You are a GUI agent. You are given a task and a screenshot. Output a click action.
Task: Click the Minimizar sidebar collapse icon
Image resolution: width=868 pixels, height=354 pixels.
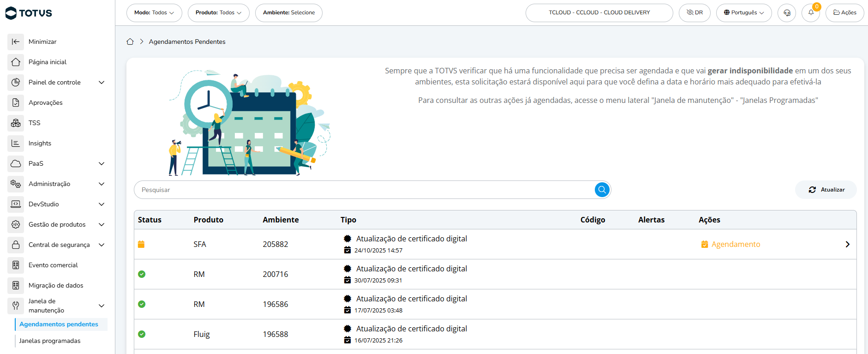coord(16,42)
